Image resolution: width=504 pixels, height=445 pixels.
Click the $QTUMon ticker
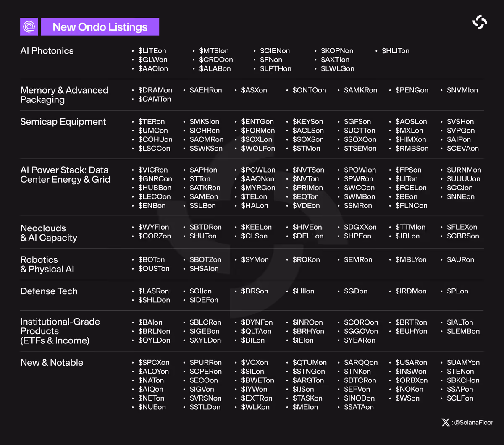(x=310, y=363)
